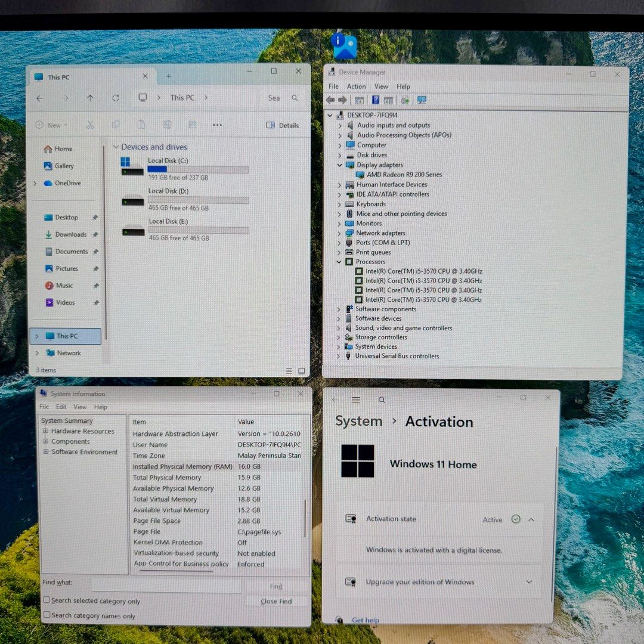
Task: Open Pictures folder in sidebar
Action: [61, 268]
